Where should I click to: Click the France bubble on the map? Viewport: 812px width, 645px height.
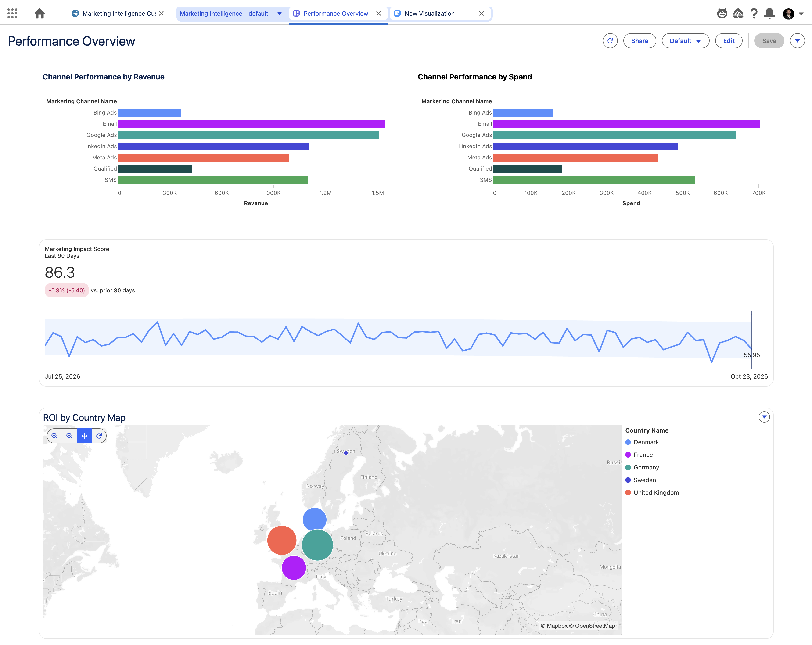click(294, 567)
